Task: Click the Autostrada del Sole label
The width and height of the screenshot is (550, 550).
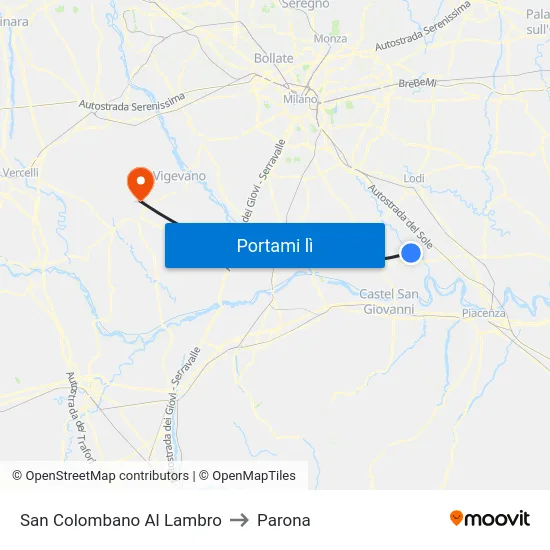Action: click(x=400, y=216)
